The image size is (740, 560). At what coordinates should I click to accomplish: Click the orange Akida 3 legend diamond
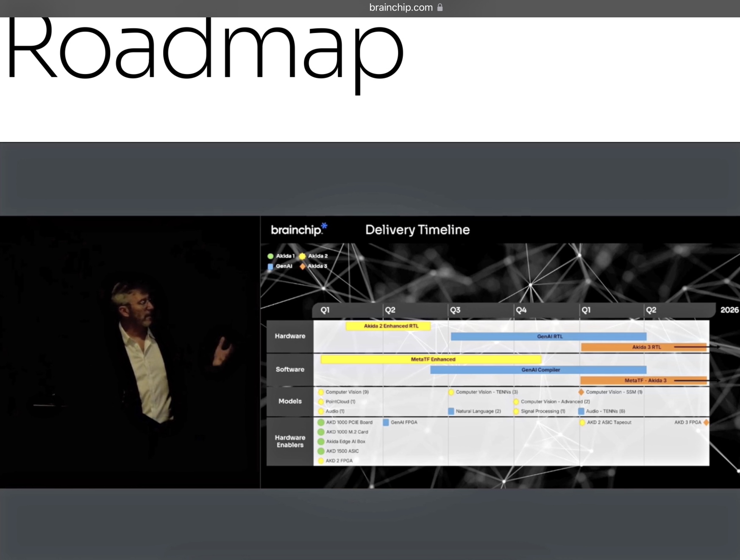coord(303,266)
